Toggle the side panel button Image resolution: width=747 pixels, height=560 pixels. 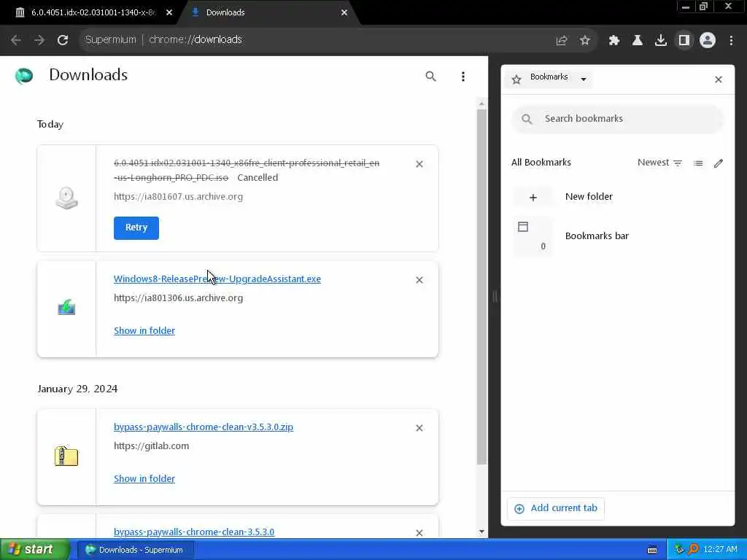[684, 41]
